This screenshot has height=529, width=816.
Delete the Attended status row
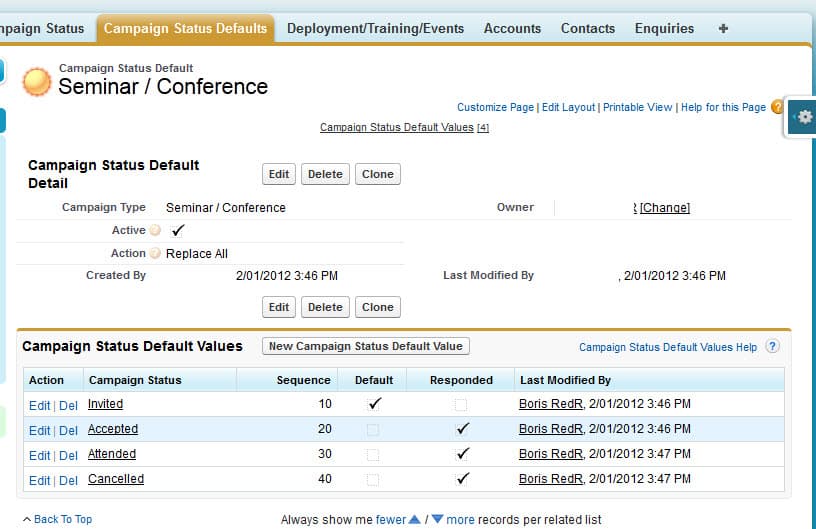[68, 456]
